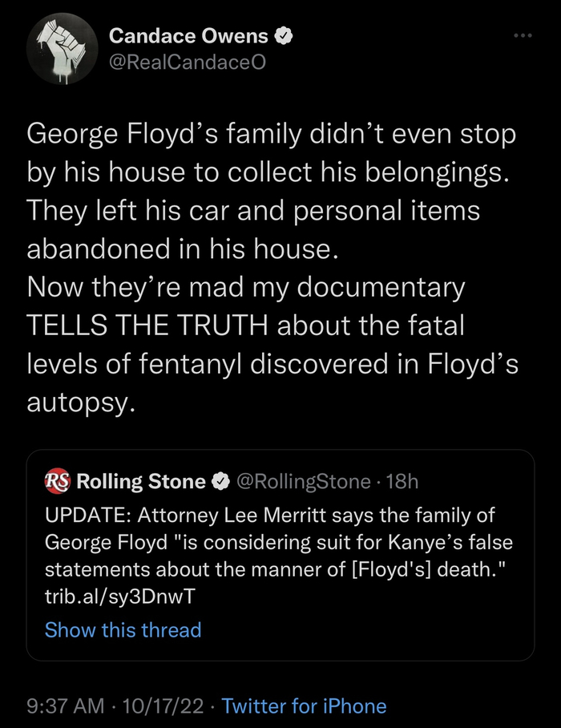Screen dimensions: 561x728
Task: Click the 9:37 AM post time
Action: coord(66,706)
